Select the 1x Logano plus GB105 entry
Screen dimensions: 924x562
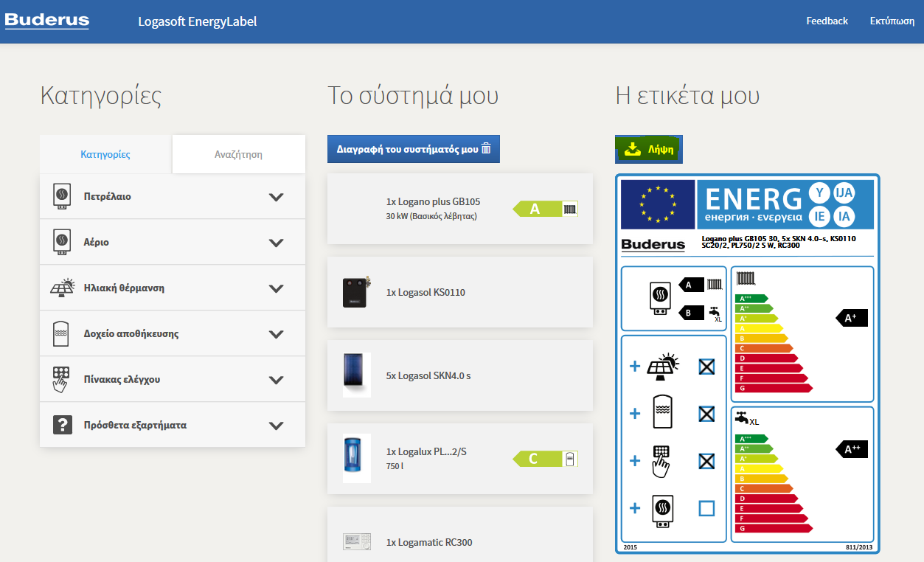tap(460, 209)
